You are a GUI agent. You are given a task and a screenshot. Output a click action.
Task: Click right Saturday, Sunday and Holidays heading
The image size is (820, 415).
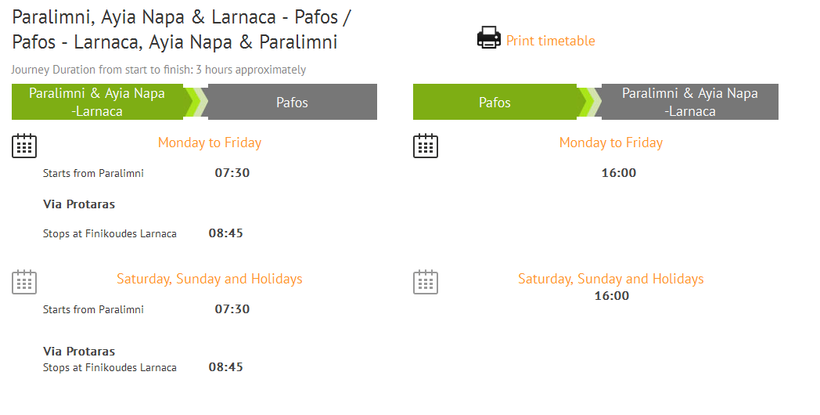pyautogui.click(x=611, y=279)
